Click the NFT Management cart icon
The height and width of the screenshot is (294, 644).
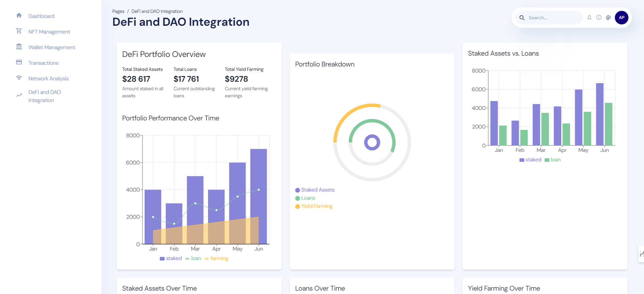pyautogui.click(x=19, y=31)
